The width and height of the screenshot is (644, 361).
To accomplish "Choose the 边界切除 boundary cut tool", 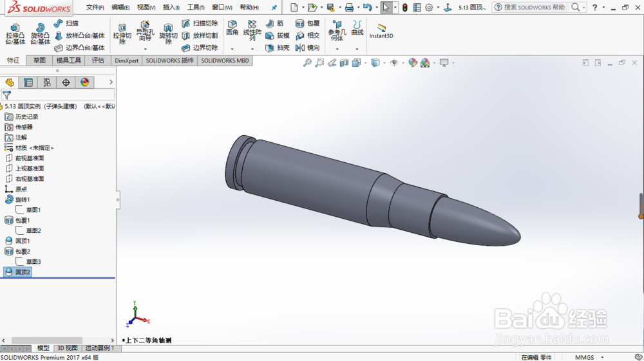I will pos(200,48).
